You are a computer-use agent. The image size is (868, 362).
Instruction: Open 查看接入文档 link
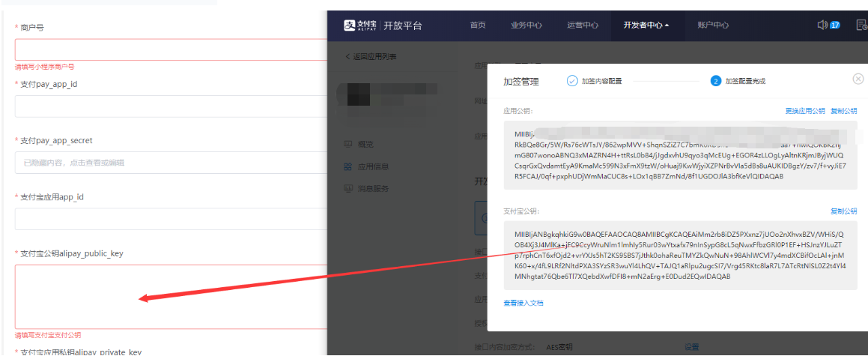(523, 304)
